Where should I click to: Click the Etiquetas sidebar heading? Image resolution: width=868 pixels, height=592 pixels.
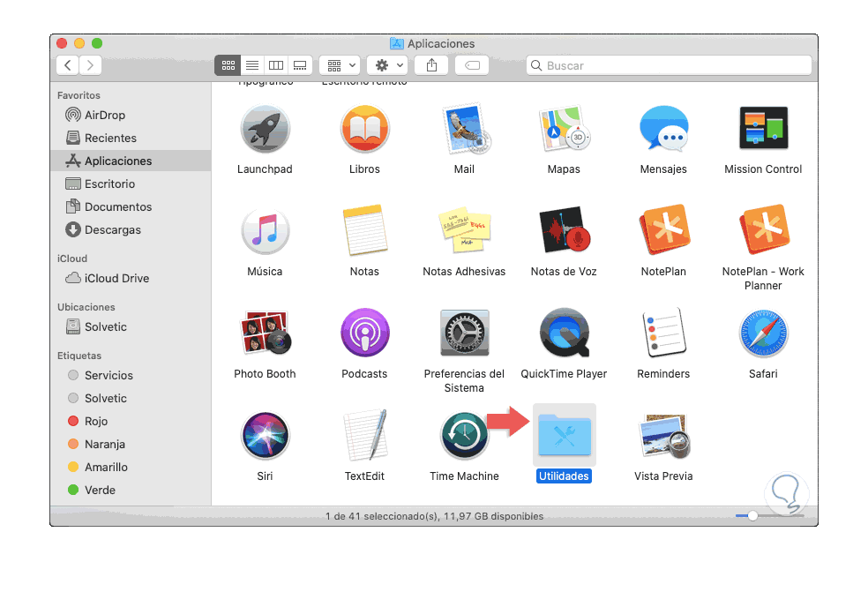[79, 356]
